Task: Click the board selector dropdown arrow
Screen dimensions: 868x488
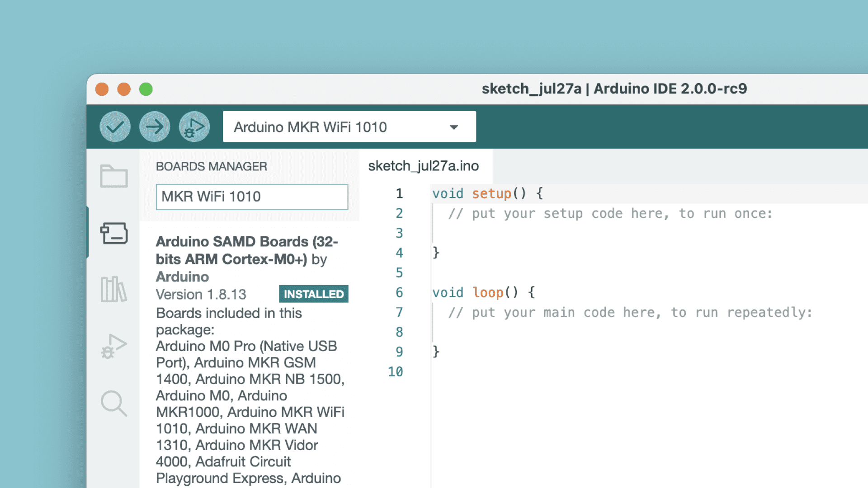Action: coord(454,127)
